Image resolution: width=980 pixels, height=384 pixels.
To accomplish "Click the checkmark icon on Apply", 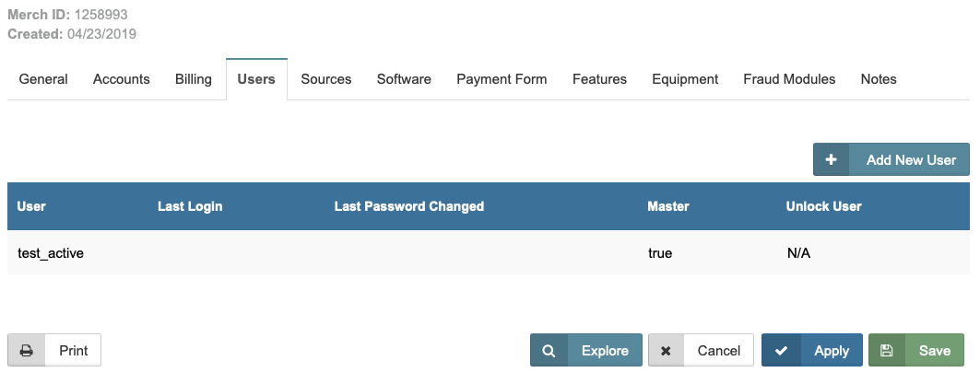I will [x=781, y=351].
